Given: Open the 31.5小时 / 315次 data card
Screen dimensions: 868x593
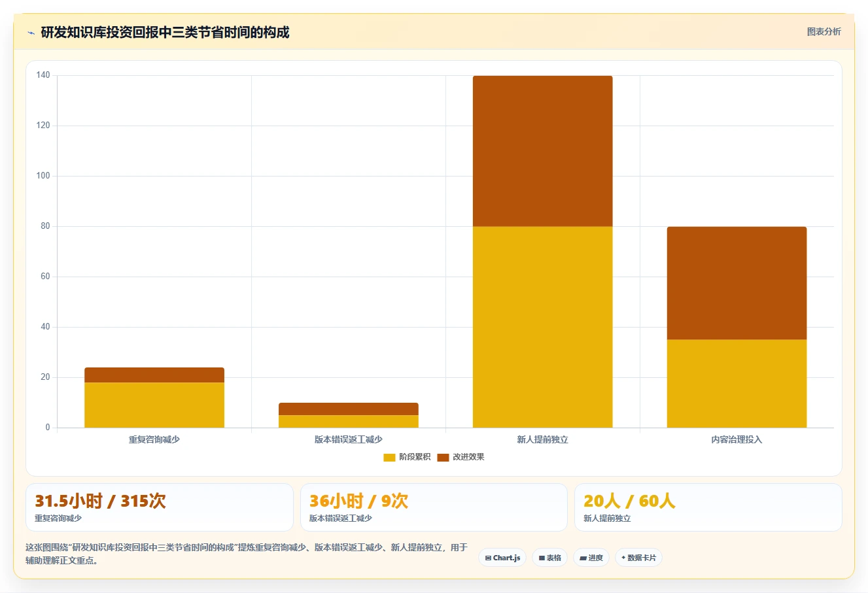Looking at the screenshot, I should (159, 507).
